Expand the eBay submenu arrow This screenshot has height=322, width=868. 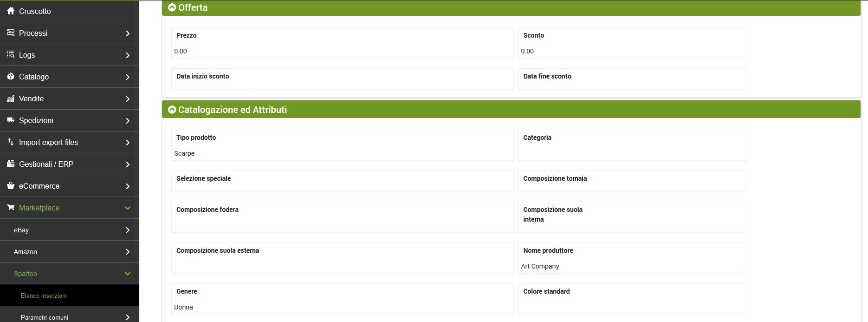[x=128, y=230]
